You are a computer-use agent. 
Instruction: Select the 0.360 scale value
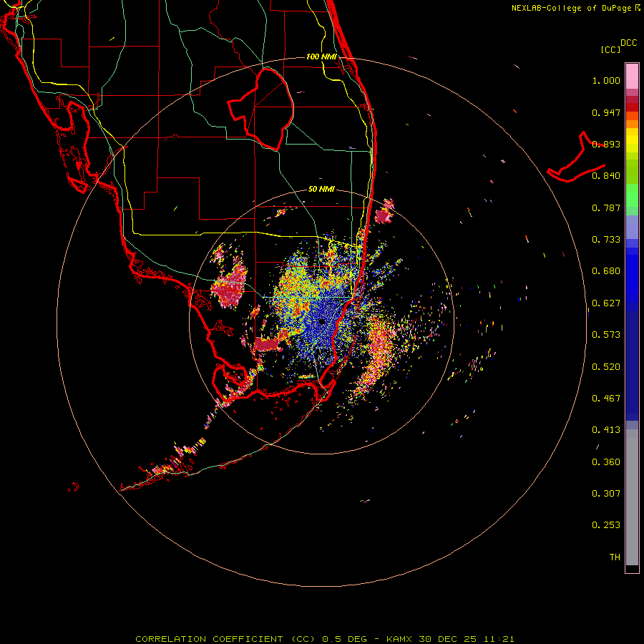tap(606, 462)
